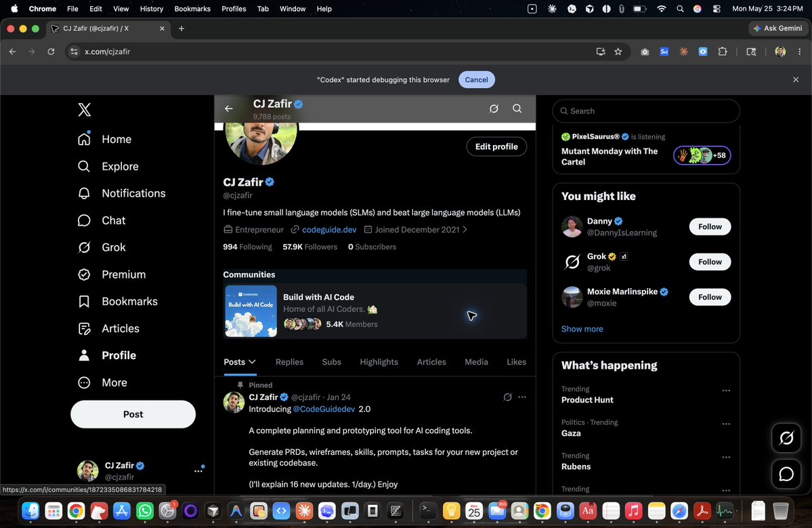Open new tab with plus button
Viewport: 812px width, 528px height.
coord(181,28)
